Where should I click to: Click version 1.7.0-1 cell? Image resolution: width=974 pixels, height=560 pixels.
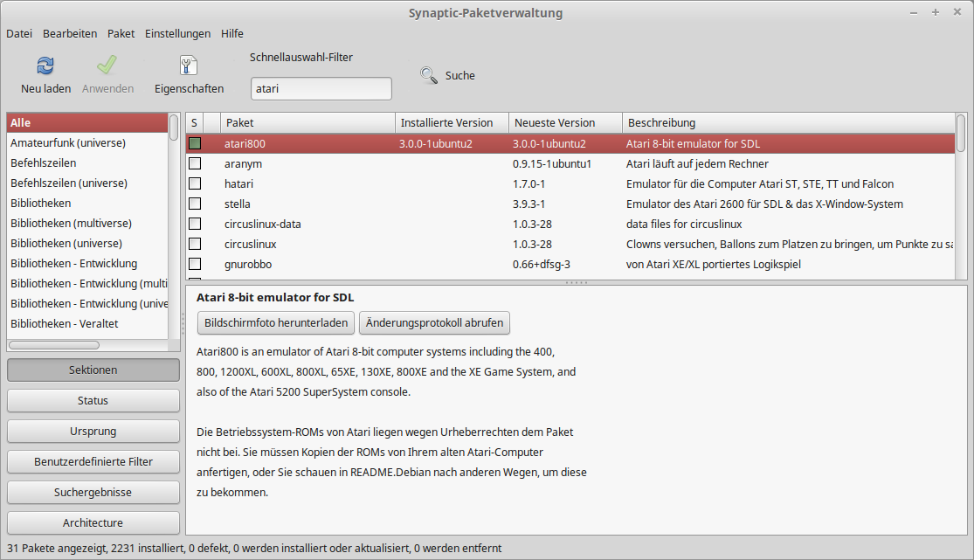pos(529,184)
